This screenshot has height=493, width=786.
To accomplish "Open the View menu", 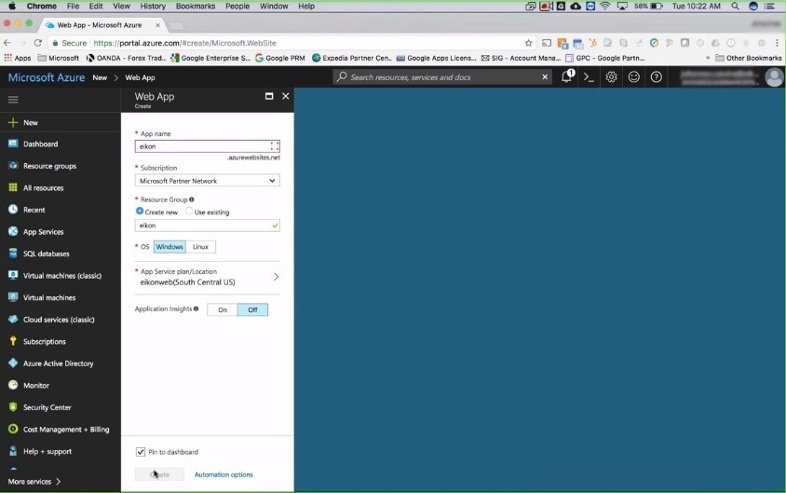I will [x=121, y=6].
